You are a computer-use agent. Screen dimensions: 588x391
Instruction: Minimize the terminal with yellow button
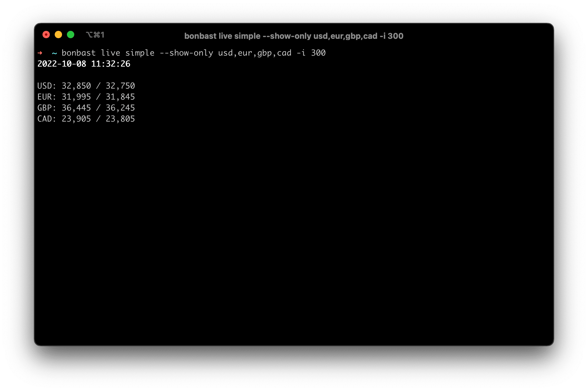click(58, 35)
